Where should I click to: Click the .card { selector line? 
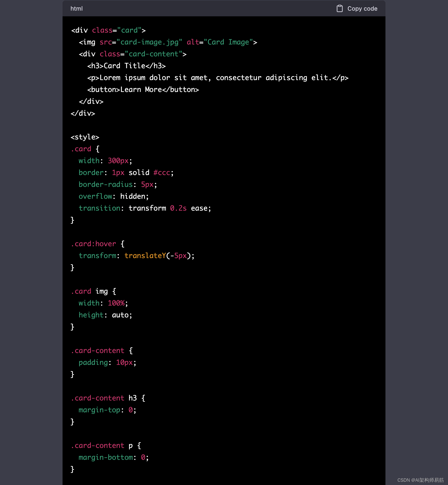click(x=85, y=149)
